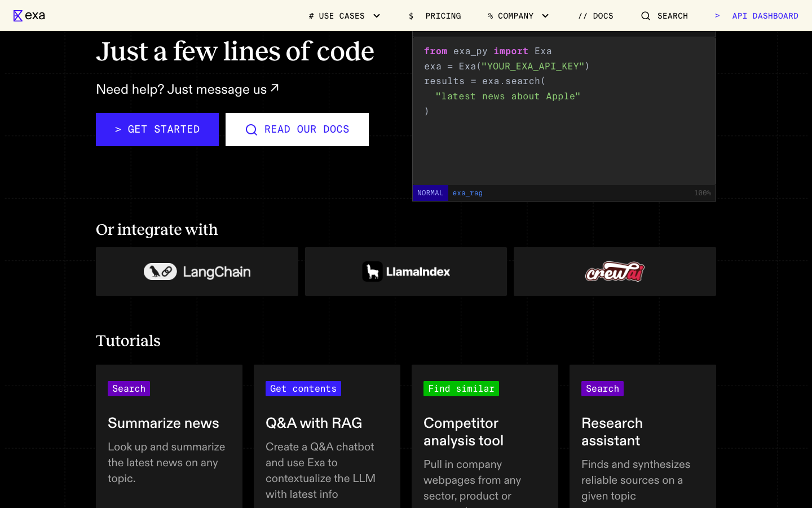Click the dollar sign next to Pricing
The width and height of the screenshot is (812, 508).
click(x=411, y=16)
